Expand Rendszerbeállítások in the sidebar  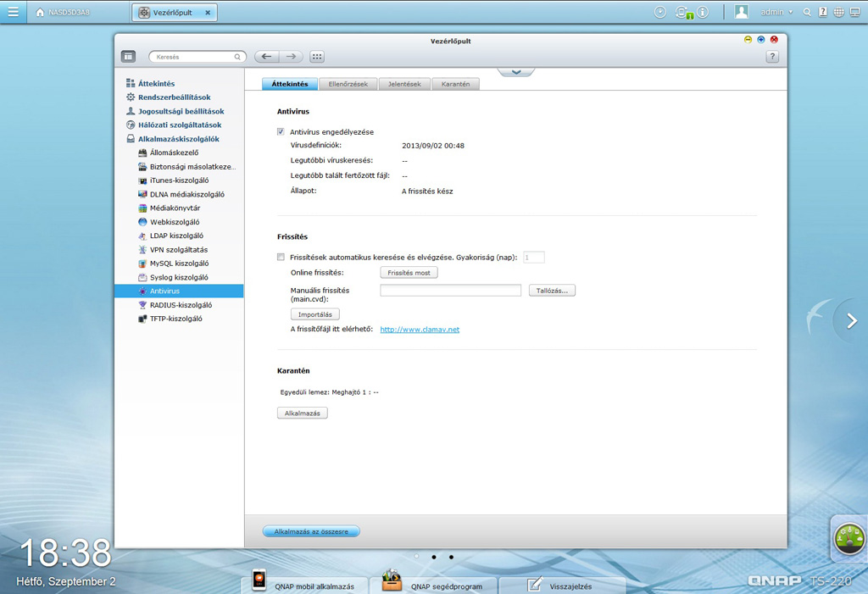coord(174,97)
